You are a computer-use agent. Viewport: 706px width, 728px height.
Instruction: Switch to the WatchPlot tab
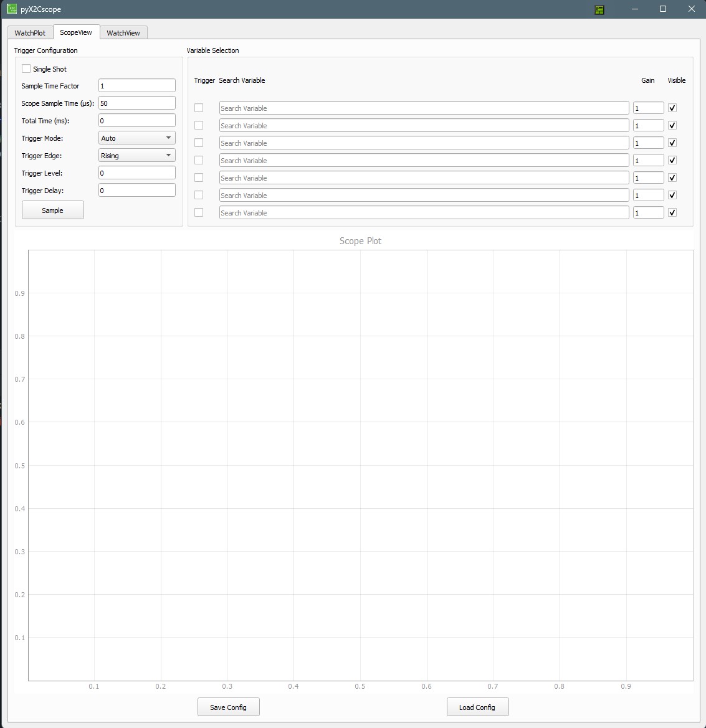(30, 32)
